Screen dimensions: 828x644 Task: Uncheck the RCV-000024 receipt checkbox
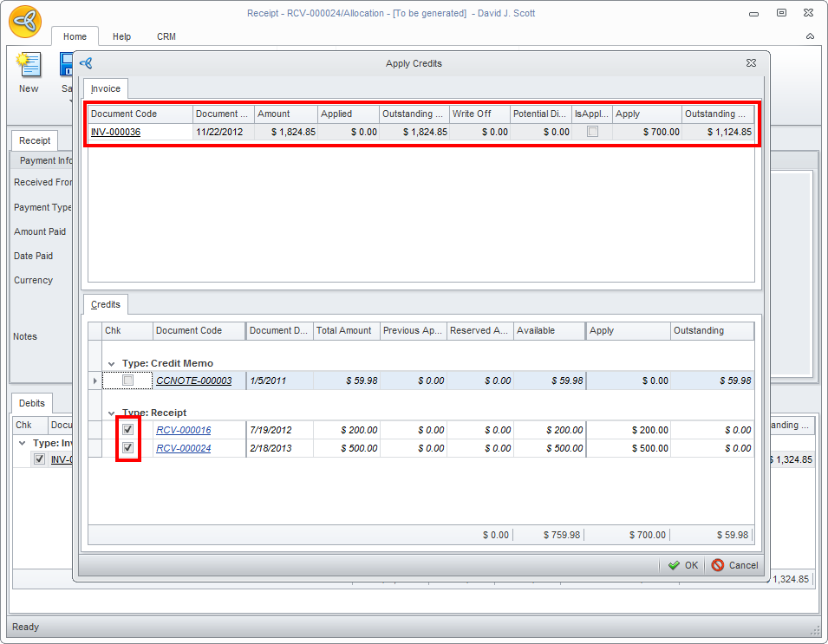(x=128, y=448)
